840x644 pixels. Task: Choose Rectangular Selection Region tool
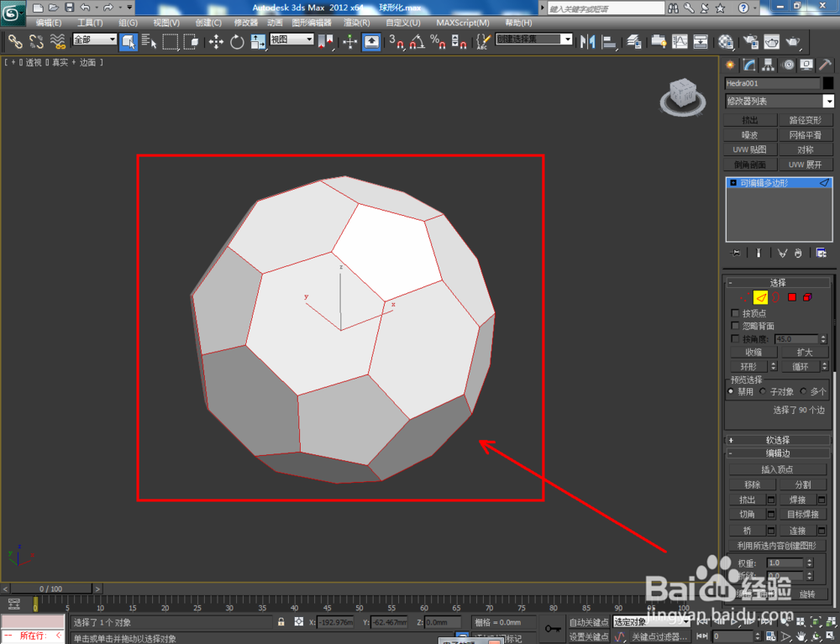click(171, 41)
